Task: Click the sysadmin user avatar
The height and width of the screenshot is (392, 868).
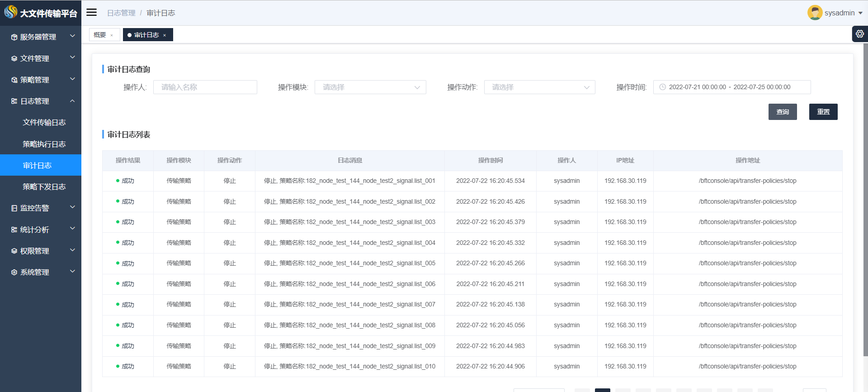Action: click(x=815, y=13)
